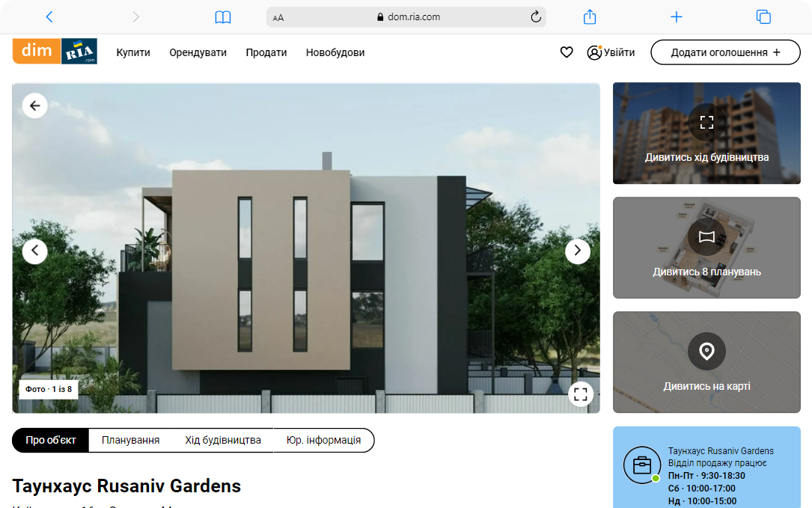
Task: Open Safari share sheet icon
Action: (x=589, y=16)
